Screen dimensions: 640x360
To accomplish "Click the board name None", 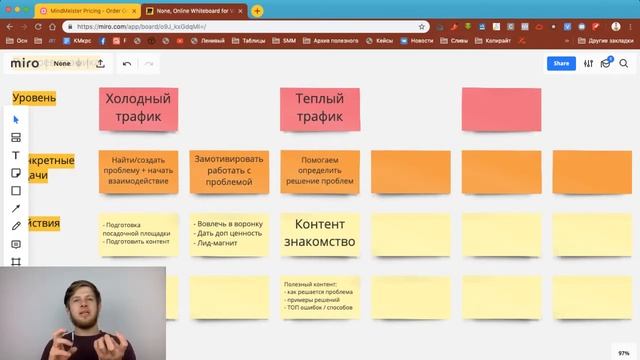I will click(62, 64).
